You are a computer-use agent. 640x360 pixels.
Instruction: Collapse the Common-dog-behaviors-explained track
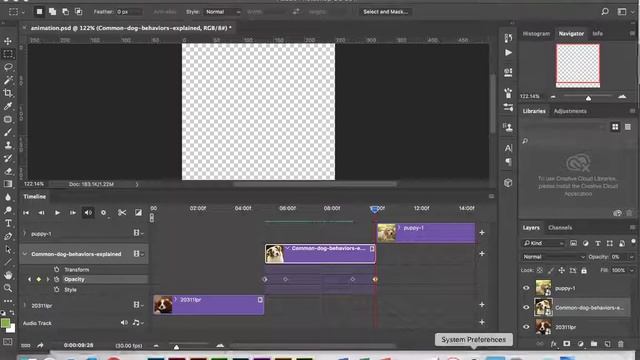pyautogui.click(x=25, y=254)
